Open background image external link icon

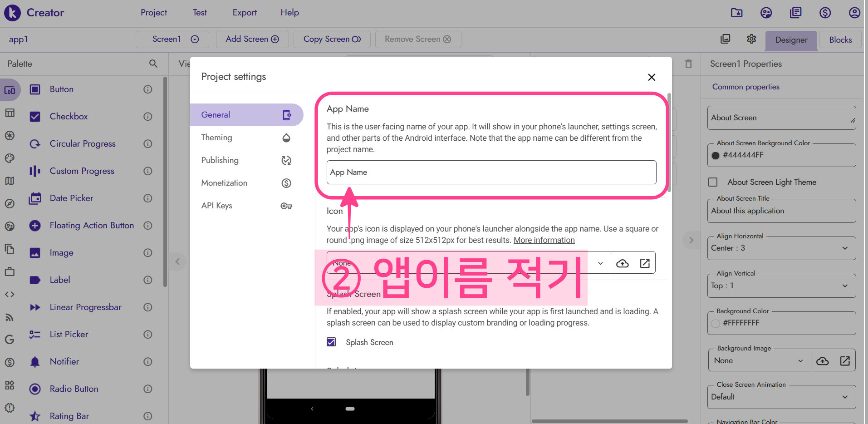click(x=845, y=361)
